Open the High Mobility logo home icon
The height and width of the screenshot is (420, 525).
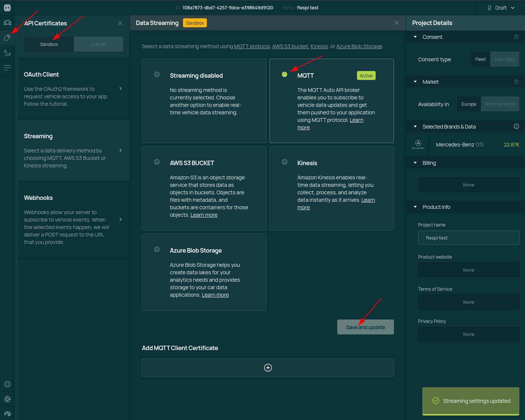tap(7, 7)
